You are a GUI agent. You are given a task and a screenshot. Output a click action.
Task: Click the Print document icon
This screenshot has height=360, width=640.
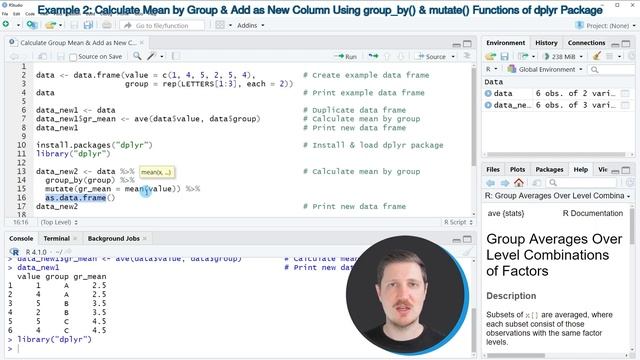[x=107, y=25]
